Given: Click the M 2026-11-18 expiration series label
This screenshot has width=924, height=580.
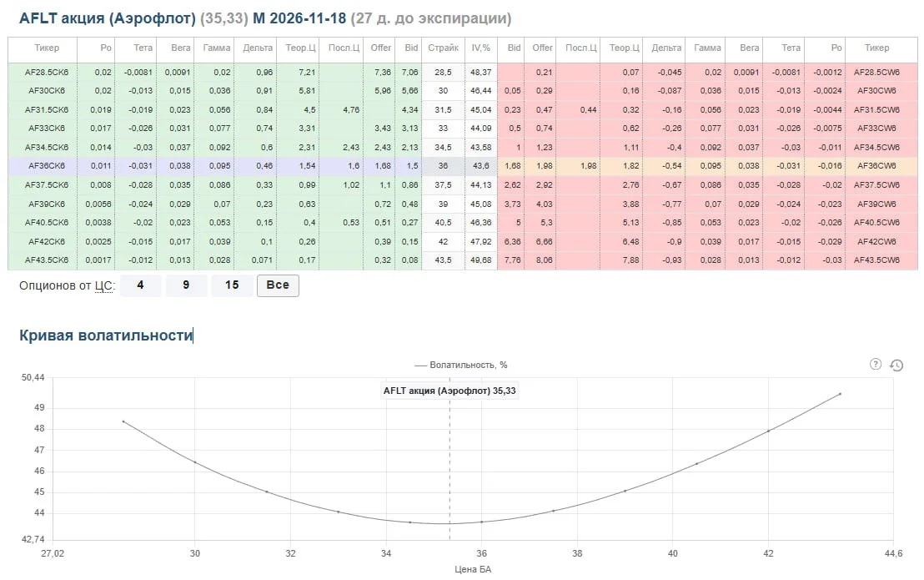Looking at the screenshot, I should tap(299, 18).
